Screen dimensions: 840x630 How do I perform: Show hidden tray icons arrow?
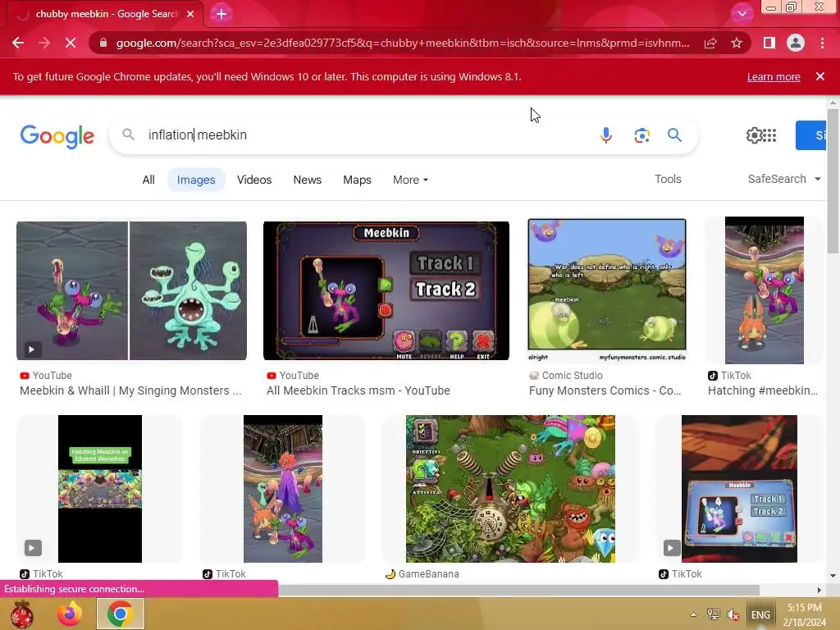click(x=693, y=614)
